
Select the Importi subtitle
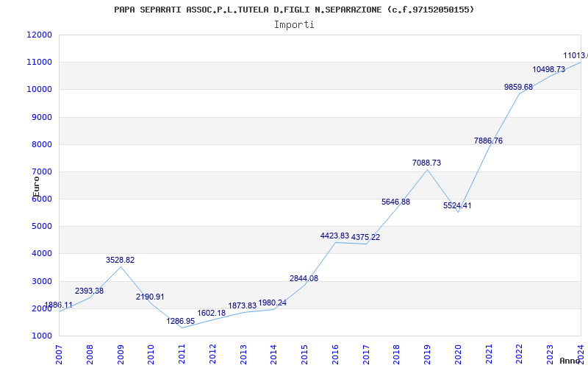[x=294, y=25]
